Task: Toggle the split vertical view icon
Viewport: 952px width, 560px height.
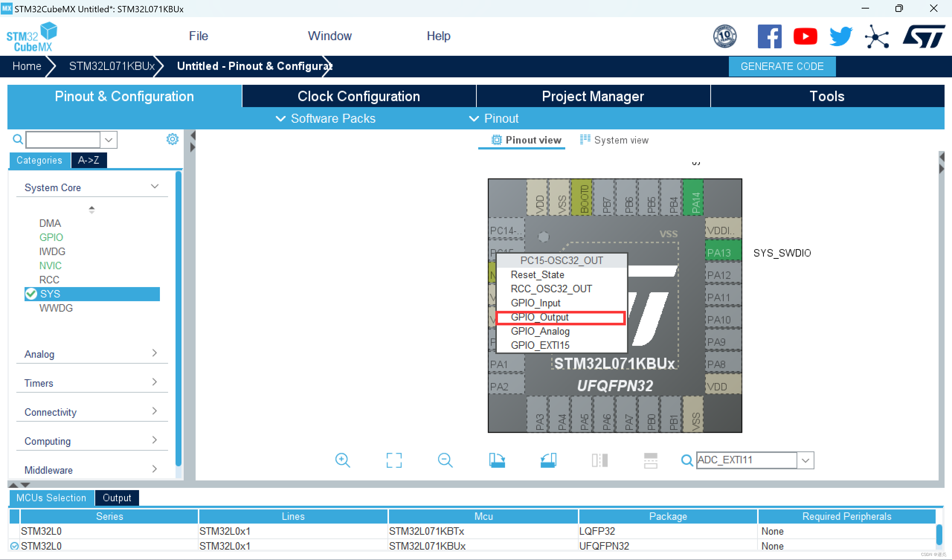Action: [x=599, y=460]
